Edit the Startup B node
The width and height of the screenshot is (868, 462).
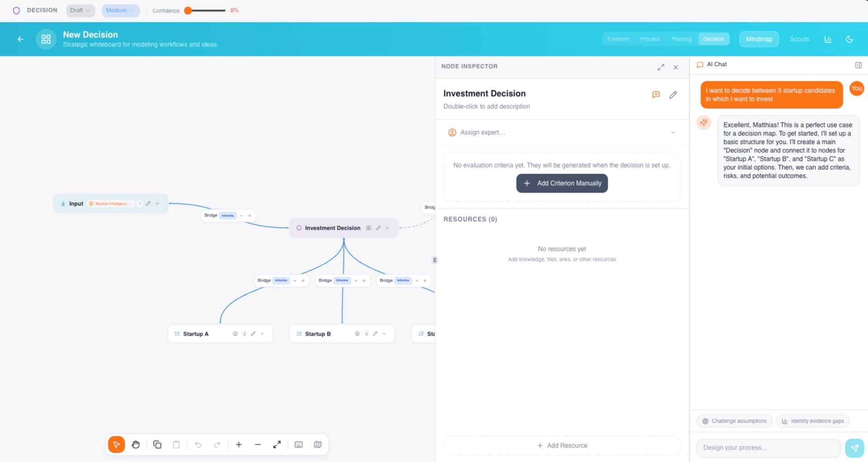tap(375, 334)
